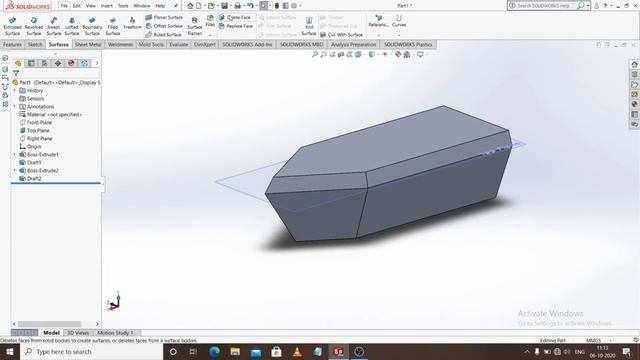Select the Lofted Surface tool
Image resolution: width=640 pixels, height=360 pixels.
click(x=71, y=26)
